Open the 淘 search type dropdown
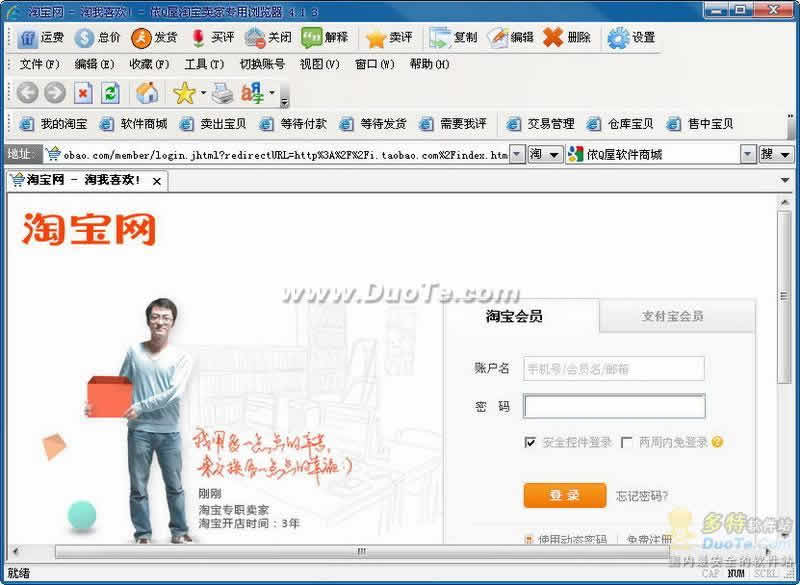 [545, 154]
